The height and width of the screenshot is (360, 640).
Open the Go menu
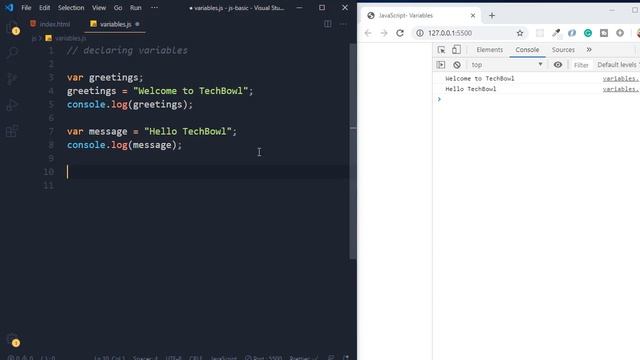[118, 7]
